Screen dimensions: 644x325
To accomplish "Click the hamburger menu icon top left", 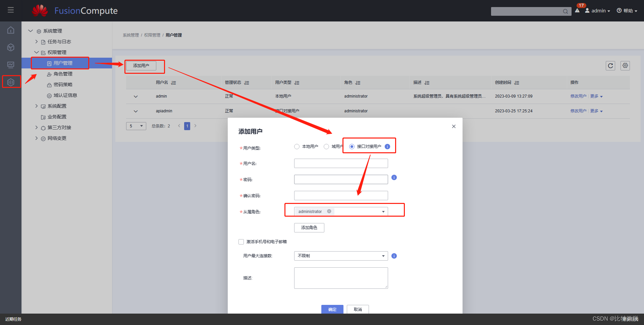I will pos(10,10).
